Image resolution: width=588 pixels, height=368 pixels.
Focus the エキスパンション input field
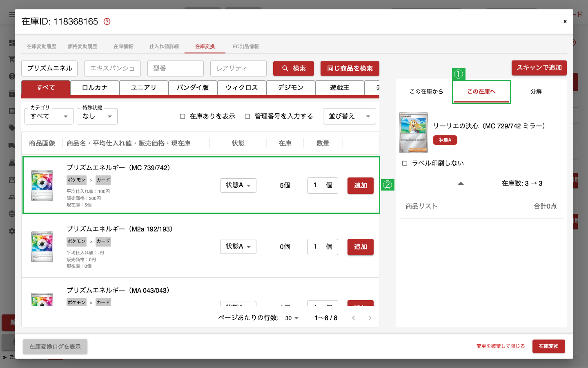(112, 69)
